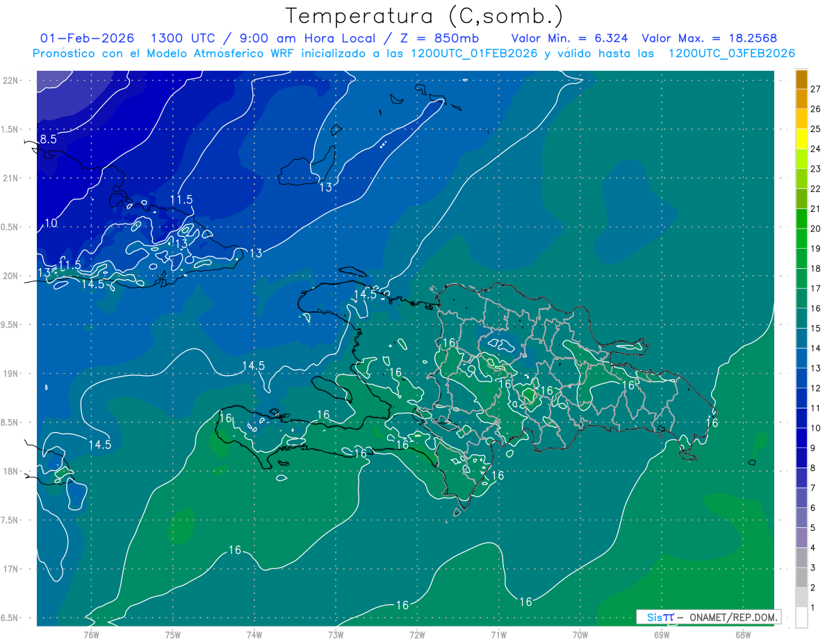The width and height of the screenshot is (834, 644).
Task: Click value "22" in the color legend
Action: 816,189
